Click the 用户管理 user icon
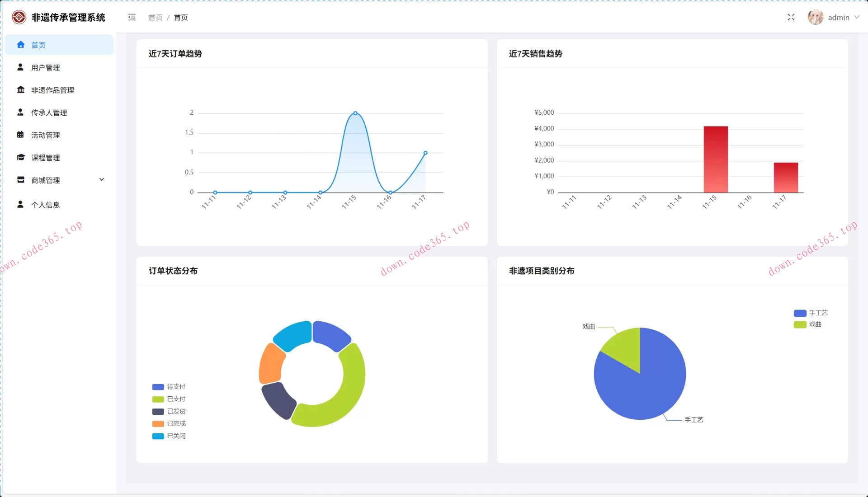 click(20, 67)
